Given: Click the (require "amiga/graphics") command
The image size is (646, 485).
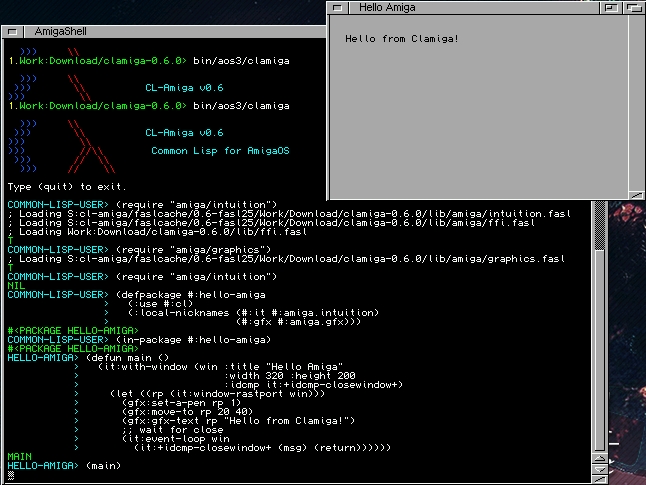Looking at the screenshot, I should click(x=193, y=250).
